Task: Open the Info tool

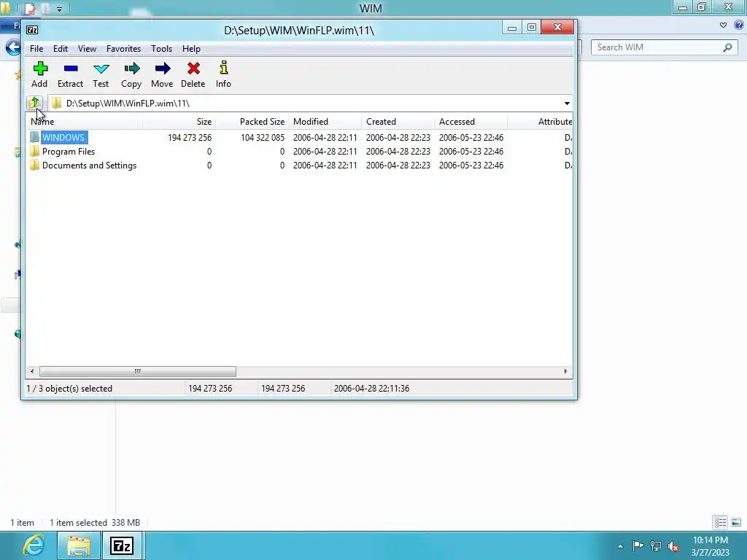Action: click(223, 74)
